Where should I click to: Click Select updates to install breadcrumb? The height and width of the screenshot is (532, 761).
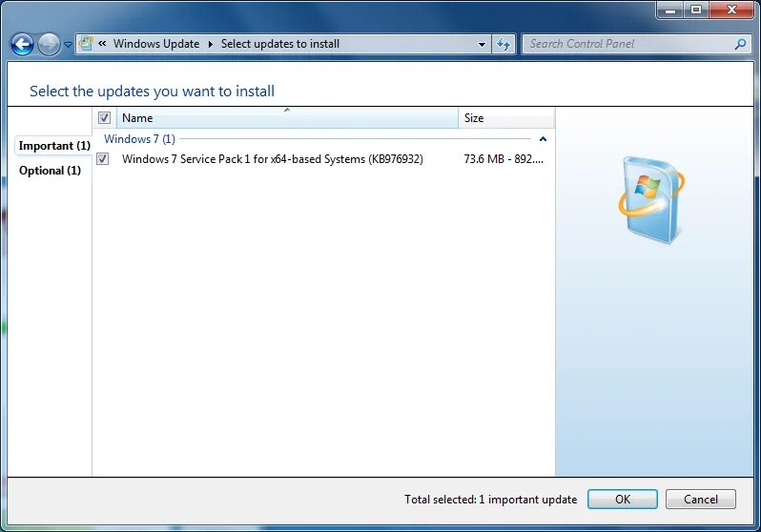click(280, 44)
